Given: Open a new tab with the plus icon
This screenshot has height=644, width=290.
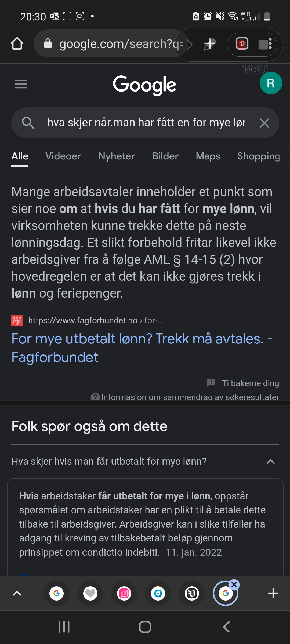Looking at the screenshot, I should coord(273,593).
